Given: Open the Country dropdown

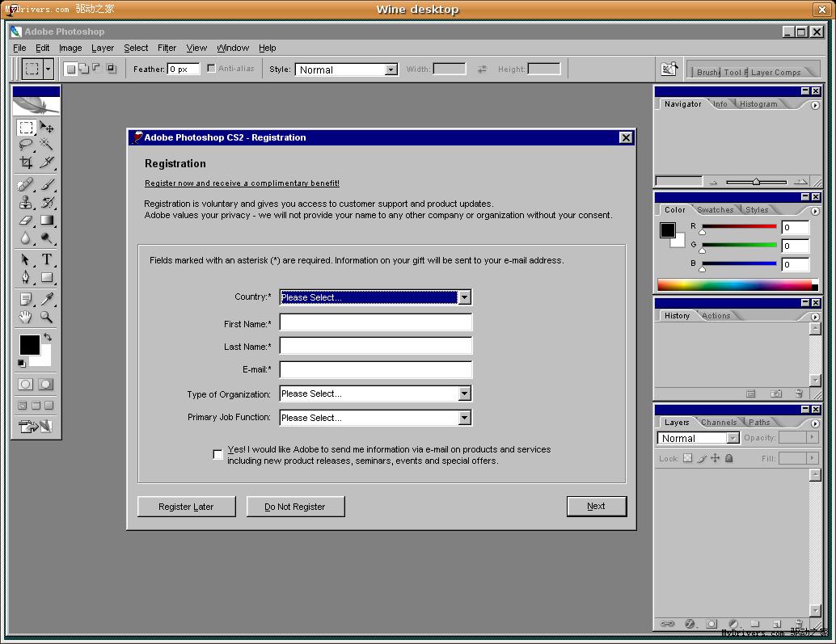Looking at the screenshot, I should point(464,297).
